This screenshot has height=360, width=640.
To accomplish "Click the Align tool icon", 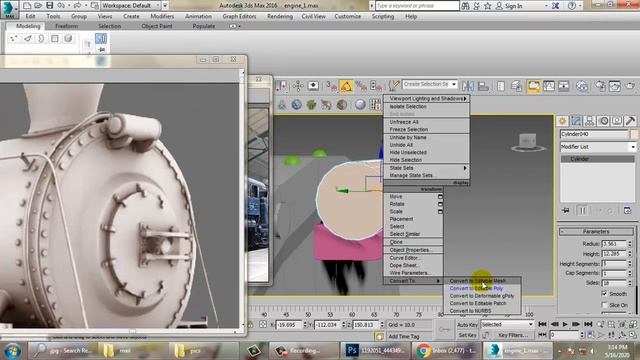I will (483, 86).
